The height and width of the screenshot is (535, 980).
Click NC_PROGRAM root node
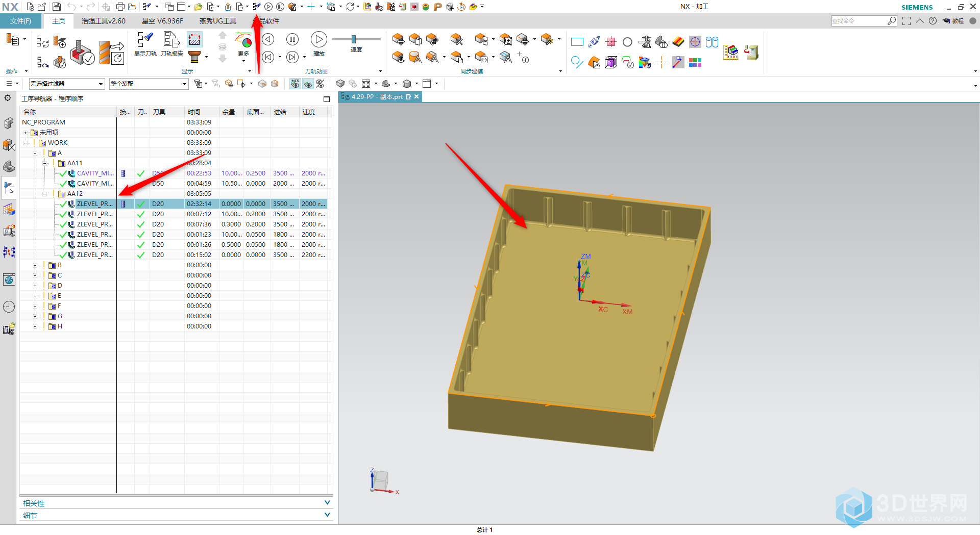(43, 122)
